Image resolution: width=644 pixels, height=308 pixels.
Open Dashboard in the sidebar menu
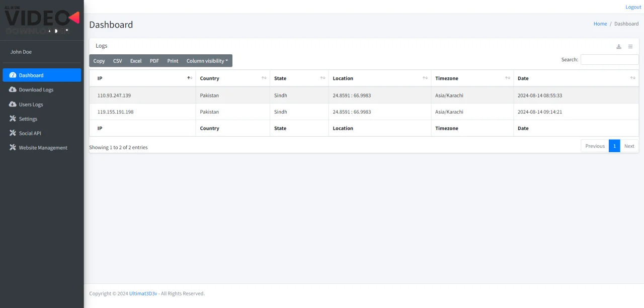[x=42, y=75]
